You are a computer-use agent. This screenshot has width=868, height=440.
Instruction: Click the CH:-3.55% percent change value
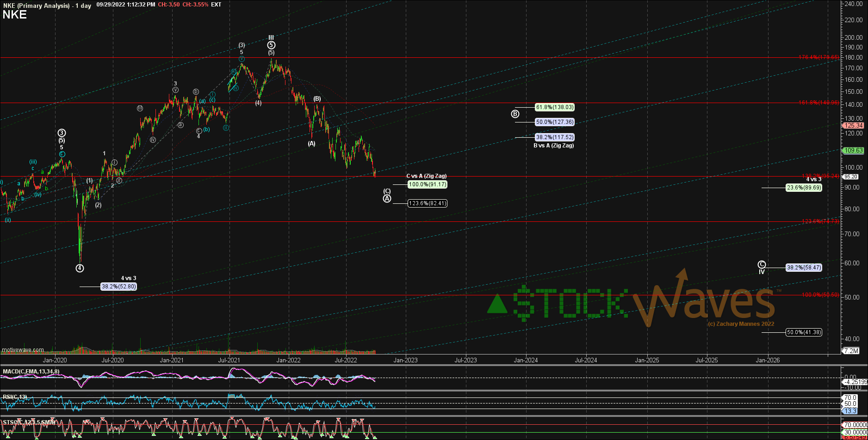(196, 4)
